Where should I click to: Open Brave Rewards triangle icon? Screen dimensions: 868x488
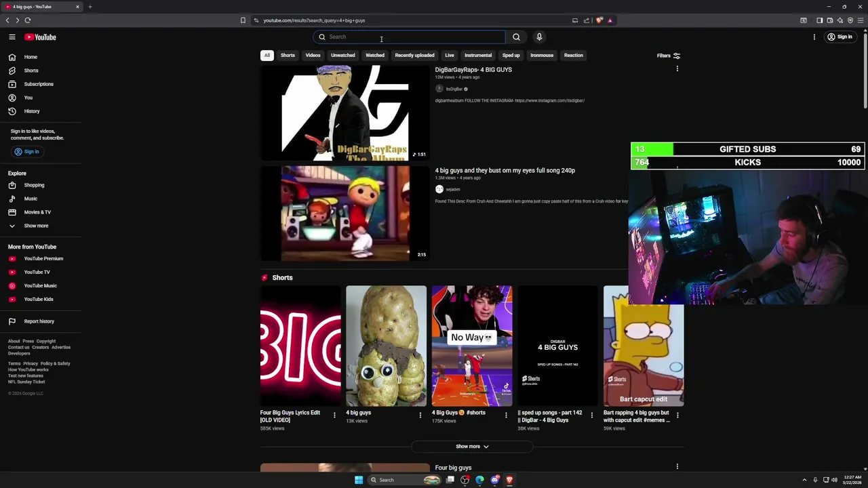point(610,20)
